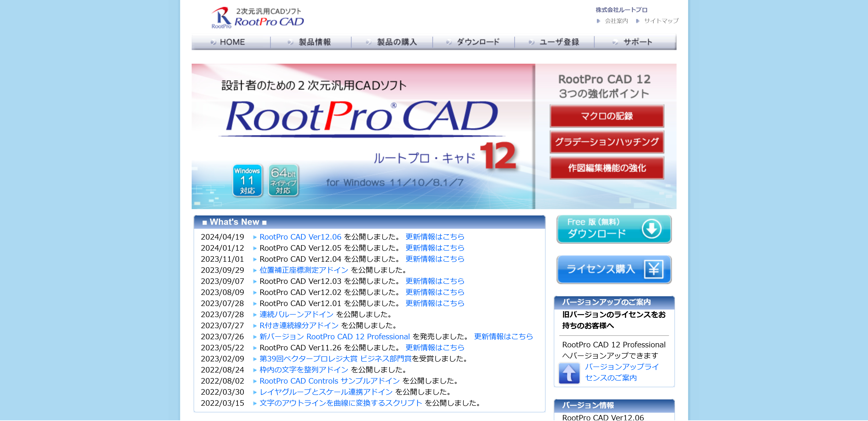
Task: Click the blue upgrade arrow icon
Action: coord(569,373)
